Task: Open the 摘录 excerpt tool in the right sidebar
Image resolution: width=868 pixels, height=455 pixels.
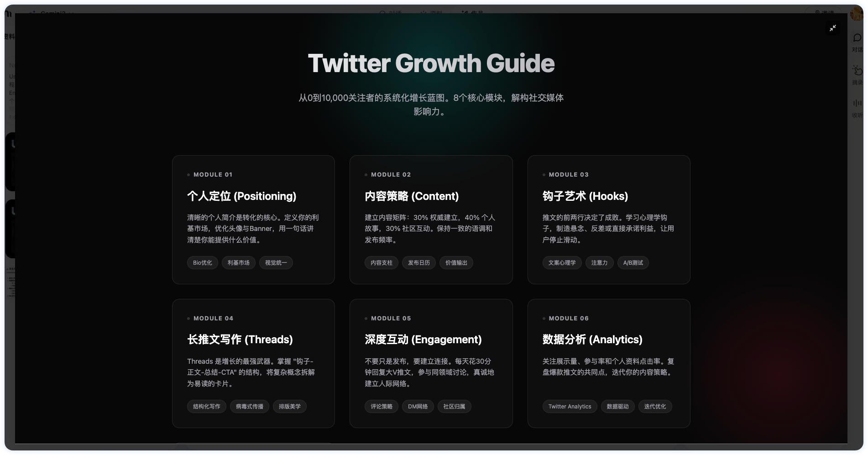Action: click(x=858, y=75)
